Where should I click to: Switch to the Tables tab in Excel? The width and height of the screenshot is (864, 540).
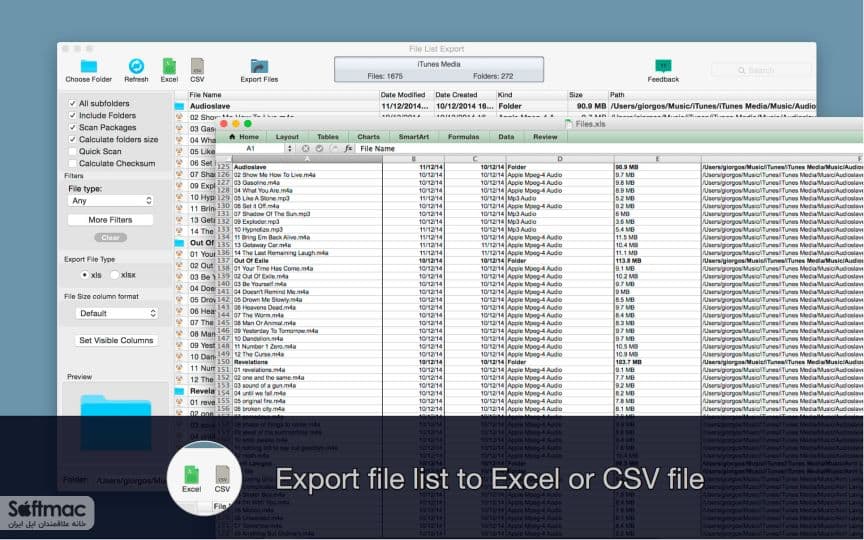tap(328, 137)
